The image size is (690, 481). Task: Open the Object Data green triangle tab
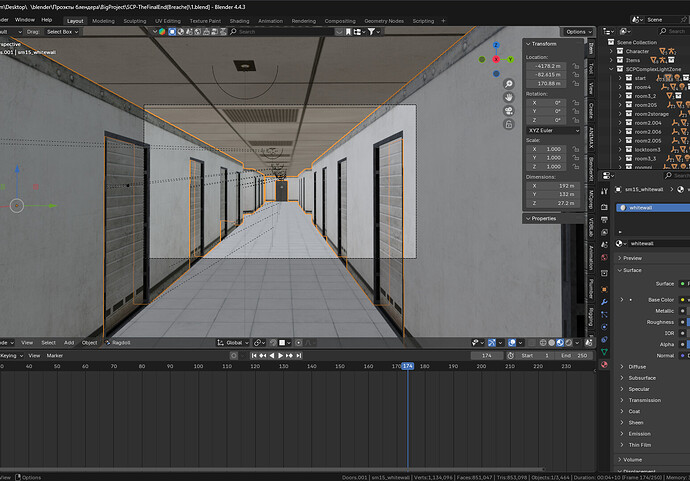[604, 352]
